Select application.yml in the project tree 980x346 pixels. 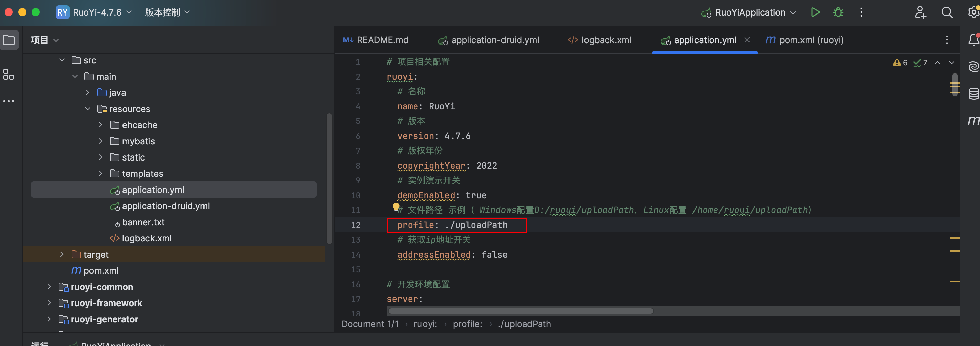173,190
